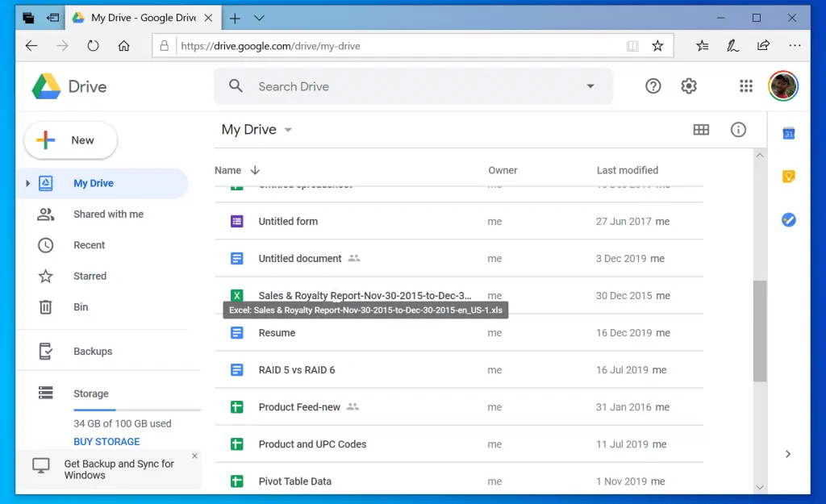
Task: Open the Help question mark icon
Action: coord(653,85)
